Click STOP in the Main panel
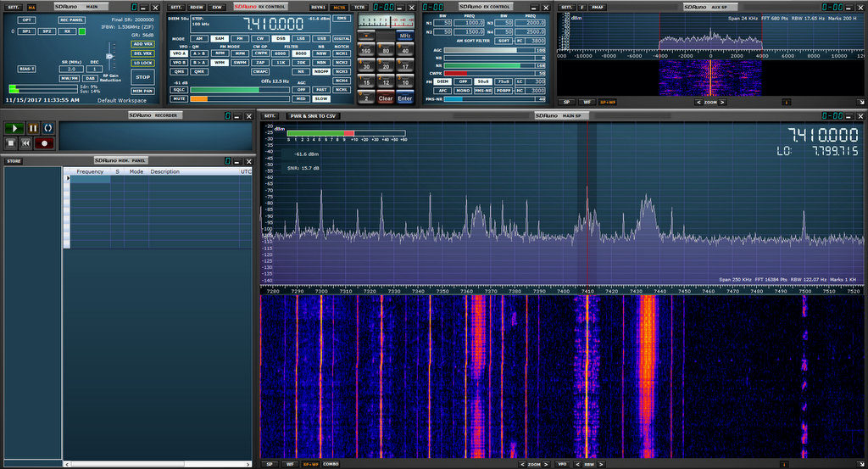The height and width of the screenshot is (469, 868). click(142, 77)
